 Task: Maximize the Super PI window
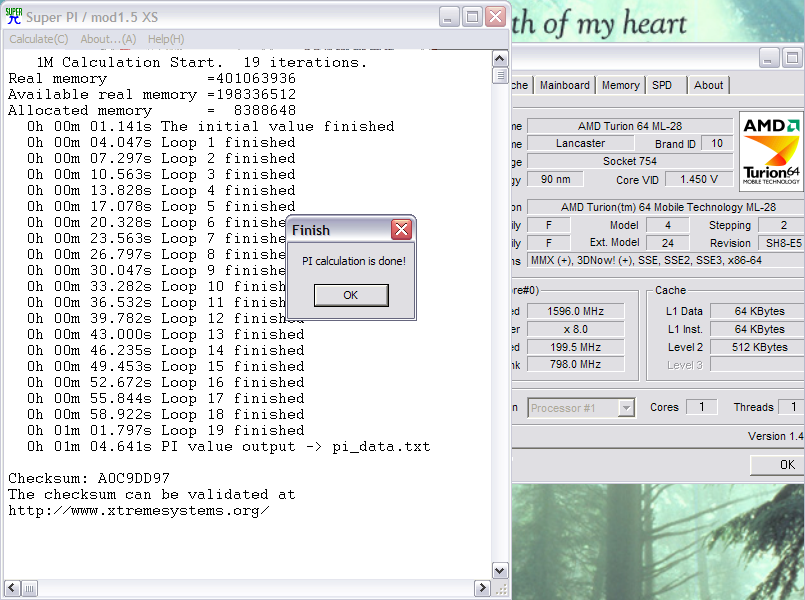tap(472, 17)
